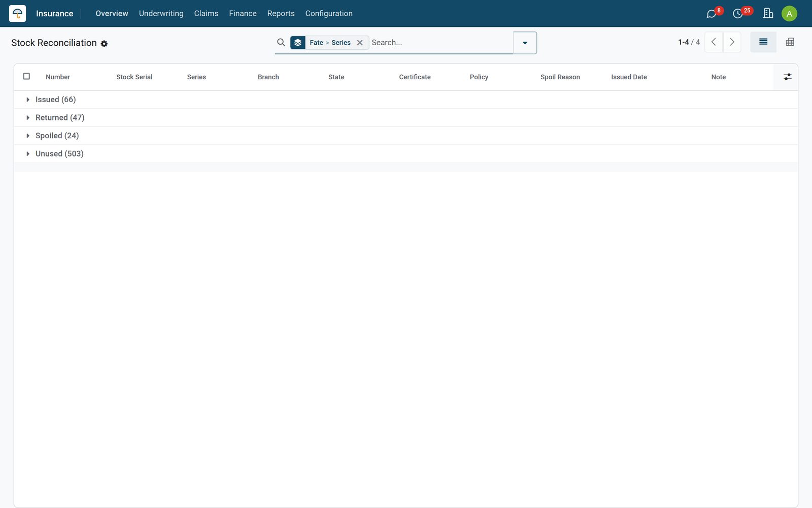The image size is (812, 508).
Task: Tick the select-all header checkbox
Action: pos(26,76)
